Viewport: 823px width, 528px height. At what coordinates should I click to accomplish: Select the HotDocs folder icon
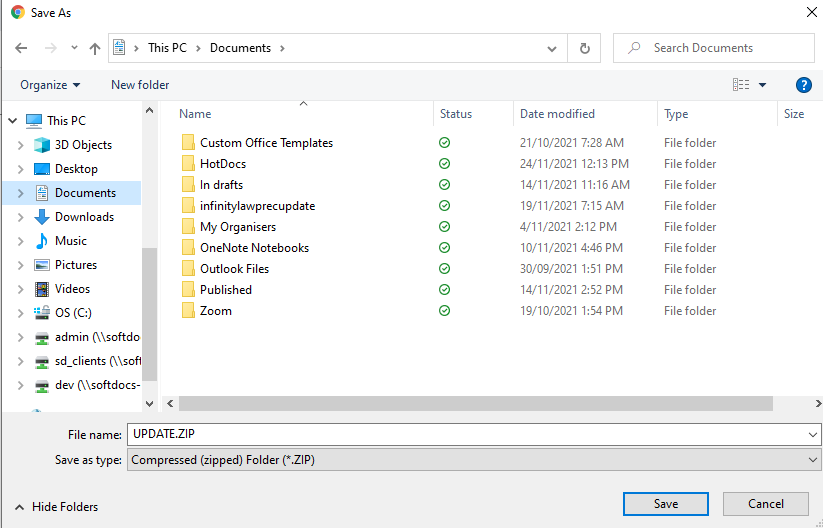[188, 164]
